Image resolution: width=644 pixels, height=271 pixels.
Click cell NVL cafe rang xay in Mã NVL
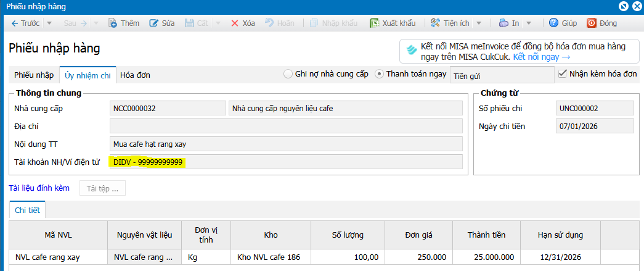click(59, 257)
